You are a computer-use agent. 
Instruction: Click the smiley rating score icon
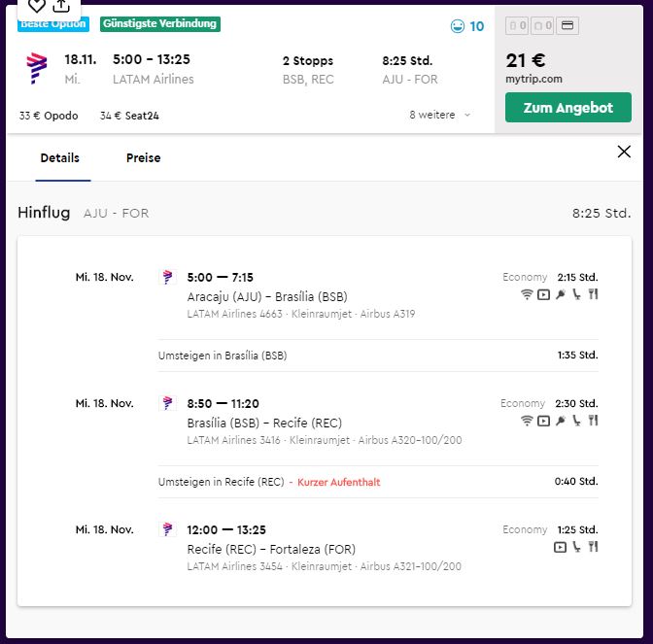(458, 26)
